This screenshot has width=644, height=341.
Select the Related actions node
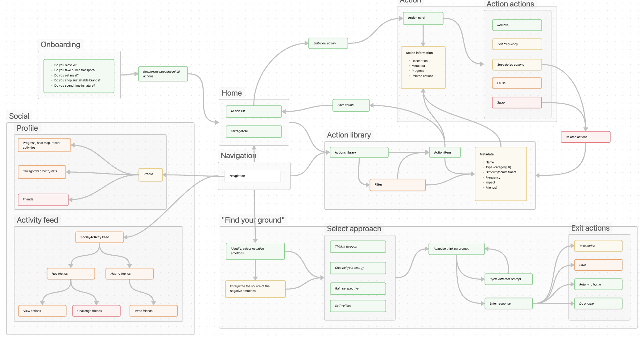585,137
